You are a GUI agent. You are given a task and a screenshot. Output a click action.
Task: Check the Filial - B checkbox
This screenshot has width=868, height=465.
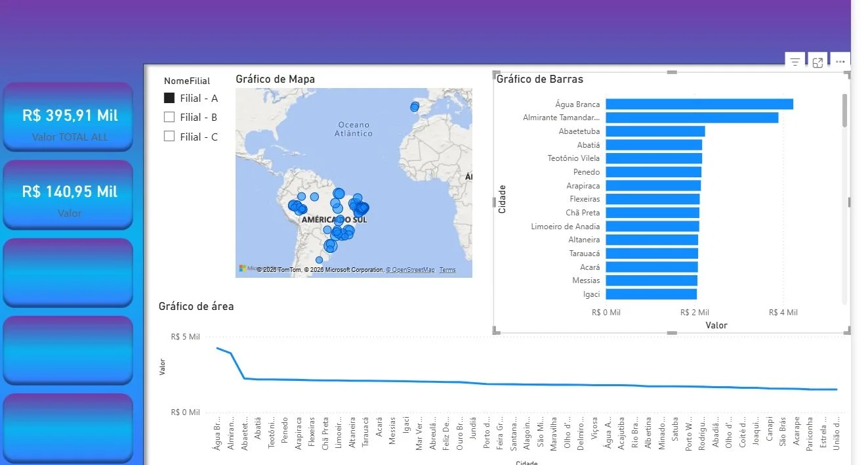[x=169, y=117]
